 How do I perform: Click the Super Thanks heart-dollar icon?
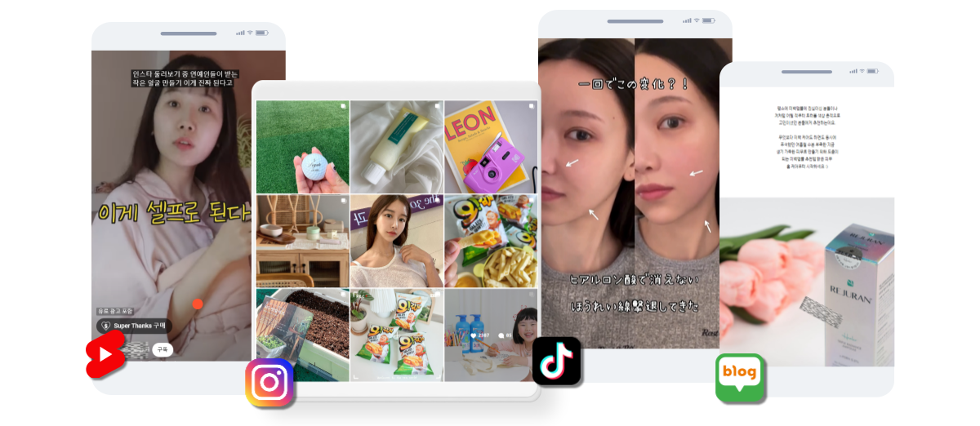(x=105, y=326)
